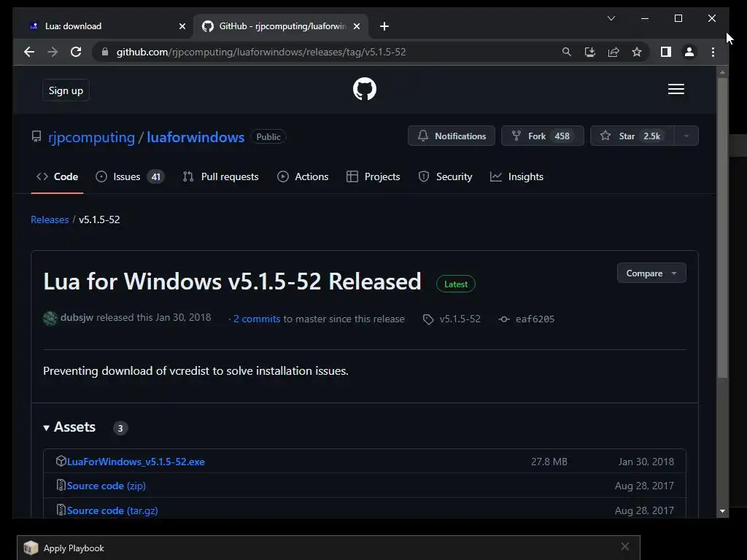Share this page via address bar icon
The width and height of the screenshot is (747, 560).
coord(614,52)
